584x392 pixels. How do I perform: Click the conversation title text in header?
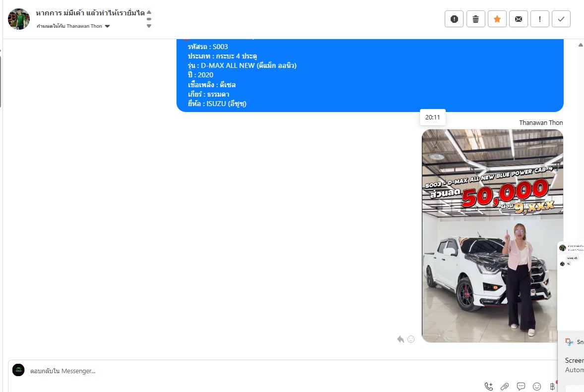coord(90,13)
